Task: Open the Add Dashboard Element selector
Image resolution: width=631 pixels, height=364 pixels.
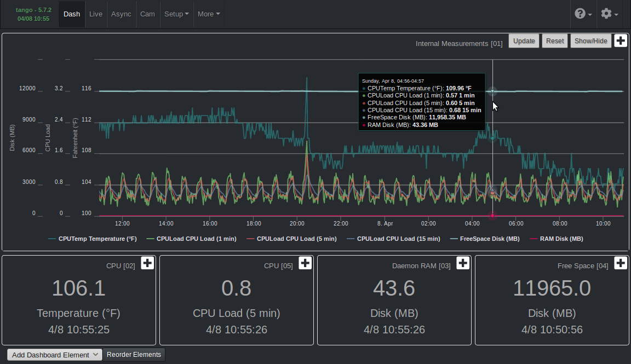Action: pos(54,355)
